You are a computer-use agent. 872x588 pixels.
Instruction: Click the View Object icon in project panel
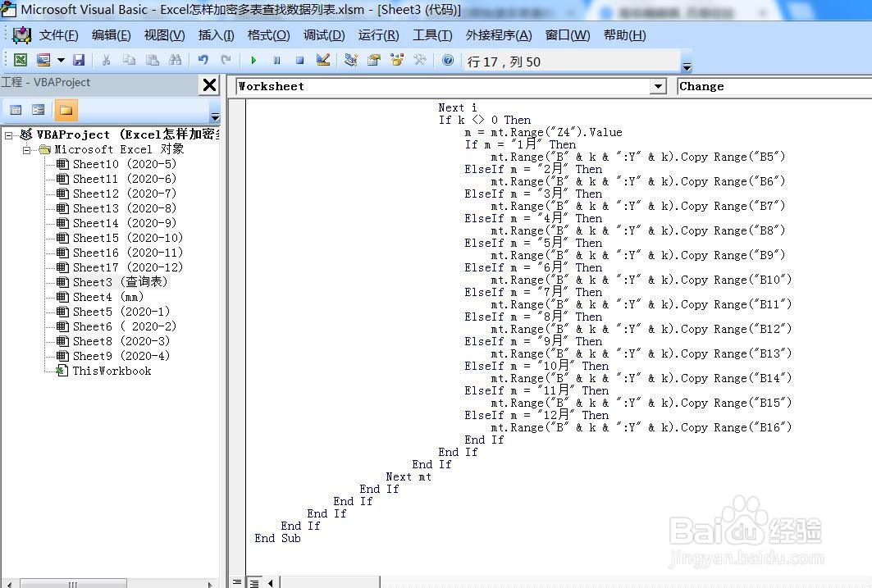[39, 110]
